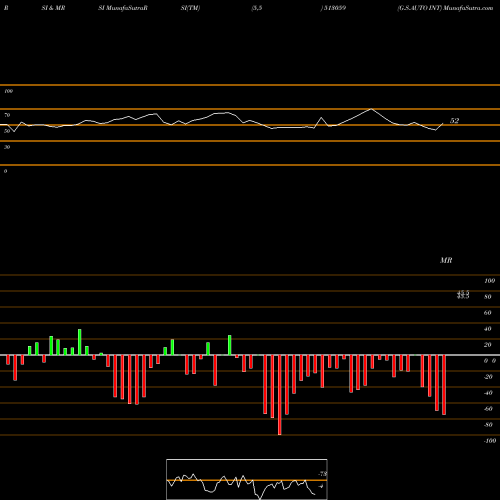Screen dimensions: 500x500
Task: Open the mini overview chart thumbnail at bottom
Action: (x=247, y=479)
